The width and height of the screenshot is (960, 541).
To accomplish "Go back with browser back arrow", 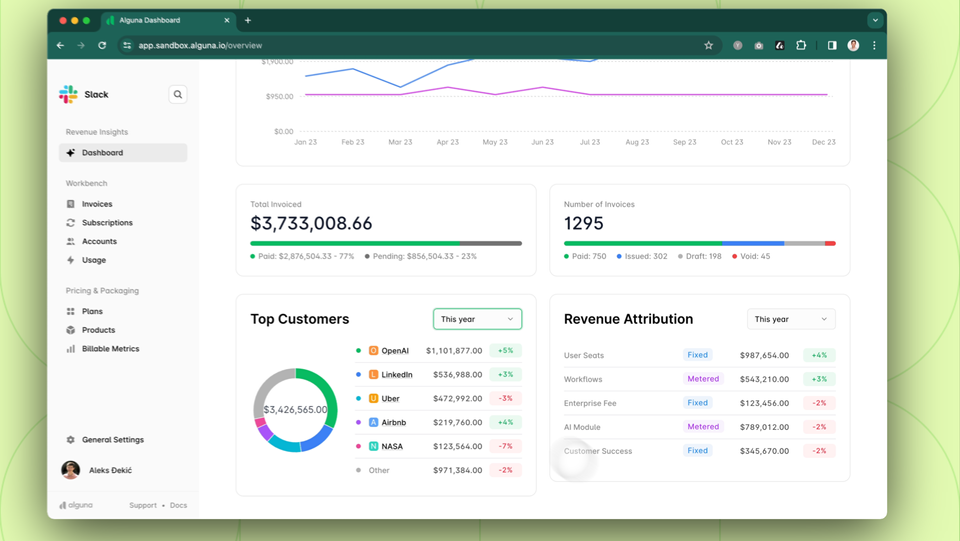I will pyautogui.click(x=60, y=45).
